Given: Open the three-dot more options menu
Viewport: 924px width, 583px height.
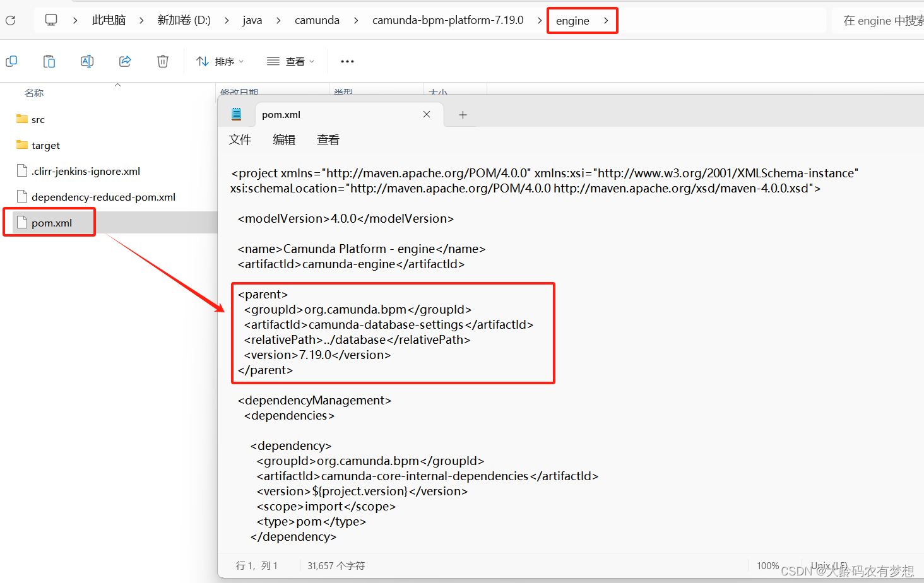Looking at the screenshot, I should [x=347, y=61].
